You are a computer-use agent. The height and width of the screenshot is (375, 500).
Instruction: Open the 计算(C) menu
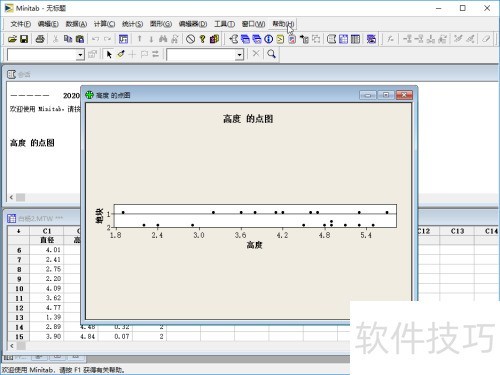point(104,24)
